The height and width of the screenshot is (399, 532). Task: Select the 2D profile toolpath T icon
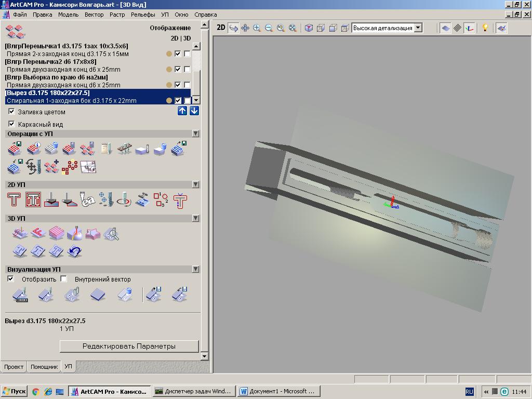click(x=14, y=200)
